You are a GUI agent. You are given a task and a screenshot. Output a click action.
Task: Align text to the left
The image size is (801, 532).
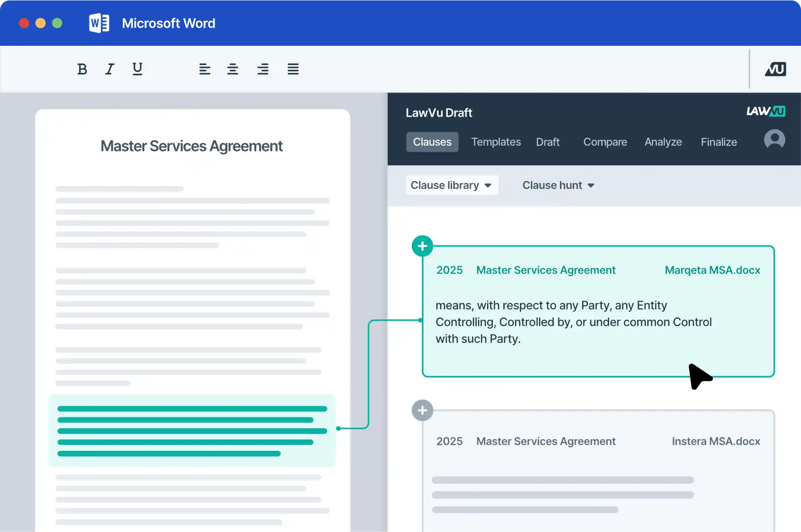click(x=205, y=69)
